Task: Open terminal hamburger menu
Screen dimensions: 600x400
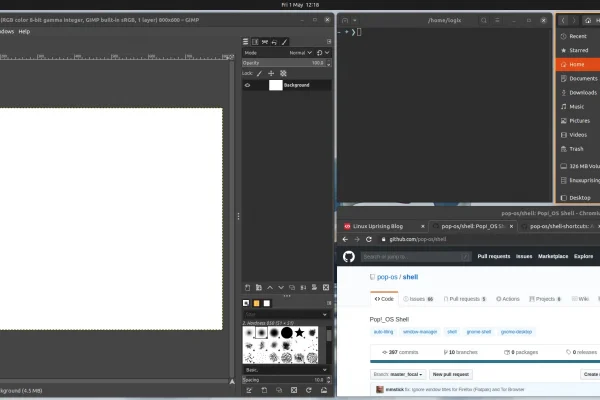Action: 497,20
